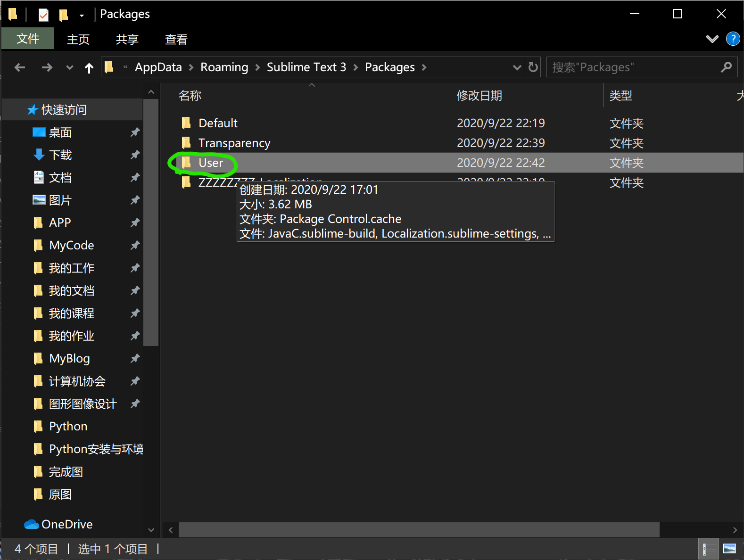Go up one folder level
744x560 pixels.
[x=89, y=67]
